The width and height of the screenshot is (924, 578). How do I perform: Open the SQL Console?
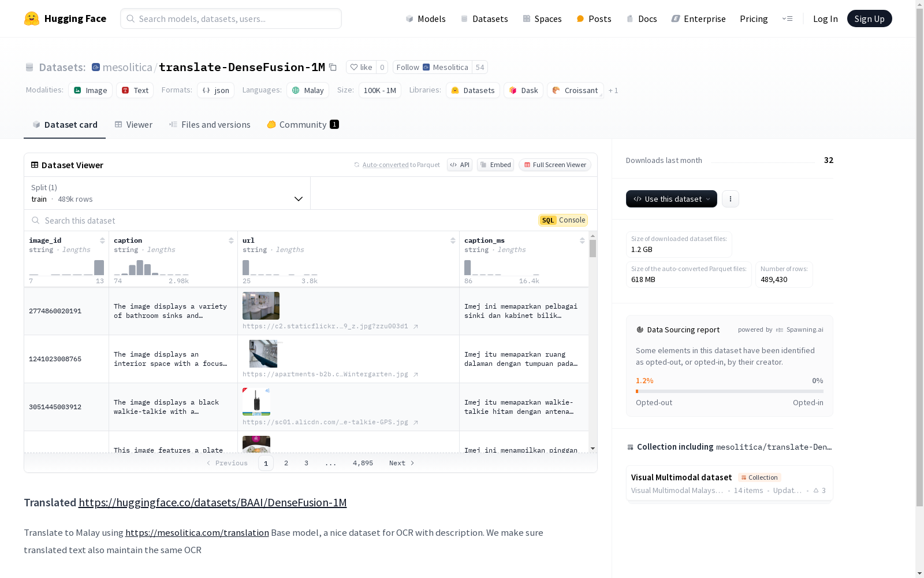coord(563,220)
